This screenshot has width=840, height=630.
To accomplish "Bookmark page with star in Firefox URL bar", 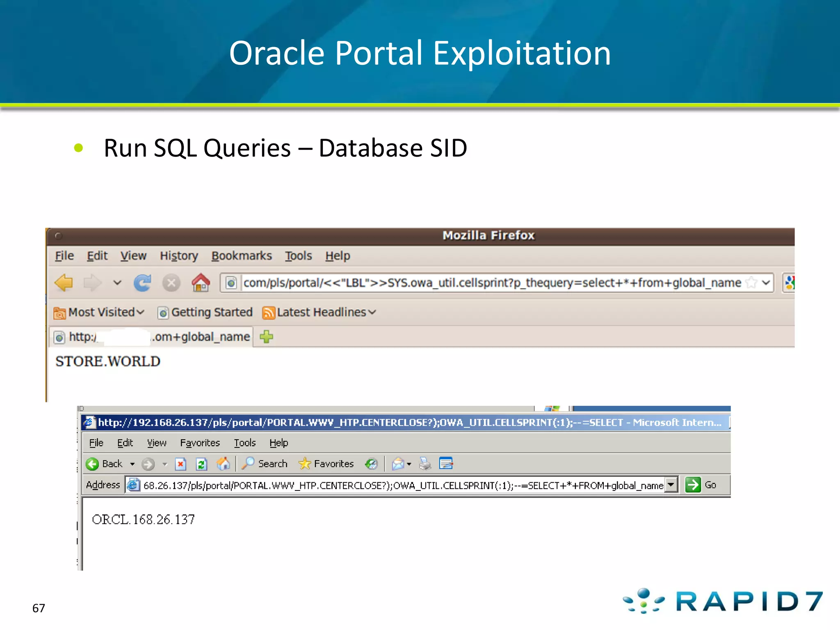I will (751, 283).
